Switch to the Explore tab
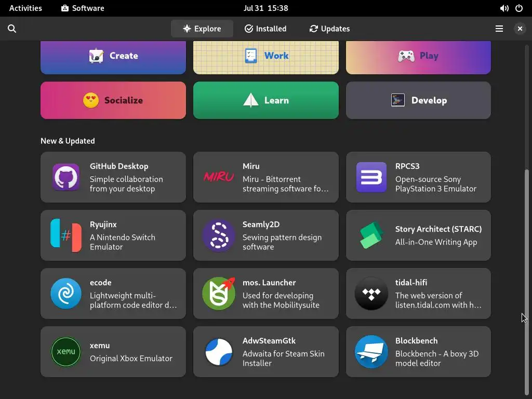The image size is (532, 399). coord(202,29)
